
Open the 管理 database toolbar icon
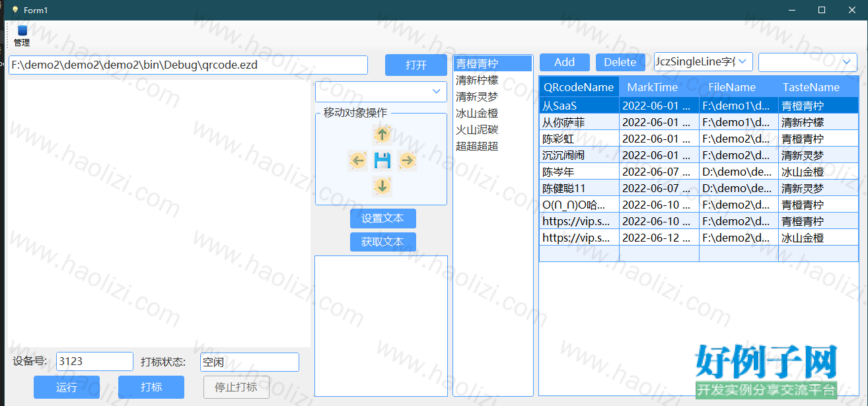(x=22, y=36)
